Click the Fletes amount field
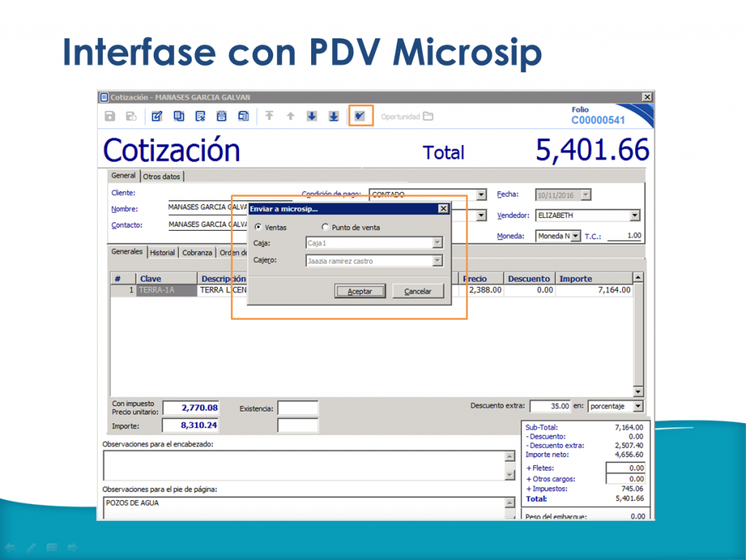This screenshot has height=560, width=746. click(625, 468)
